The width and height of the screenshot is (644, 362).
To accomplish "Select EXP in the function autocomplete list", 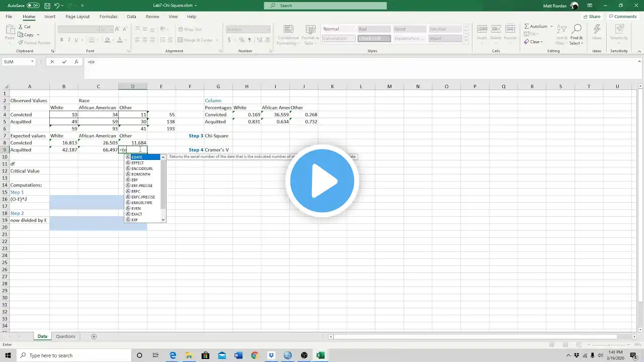I will tap(143, 220).
